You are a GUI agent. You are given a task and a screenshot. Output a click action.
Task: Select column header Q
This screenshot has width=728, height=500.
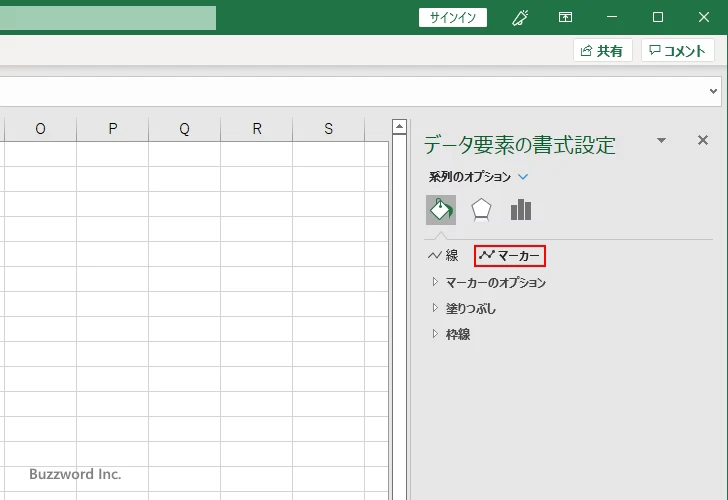(184, 128)
